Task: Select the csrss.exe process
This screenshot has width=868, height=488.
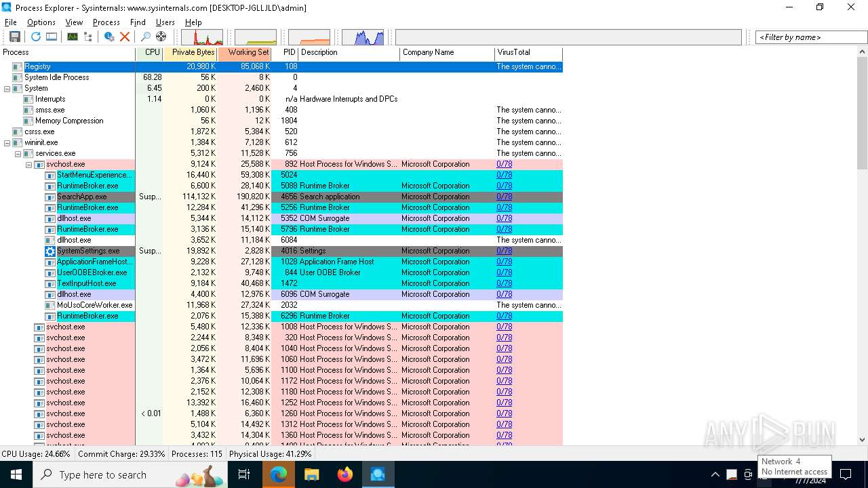Action: pos(281,131)
